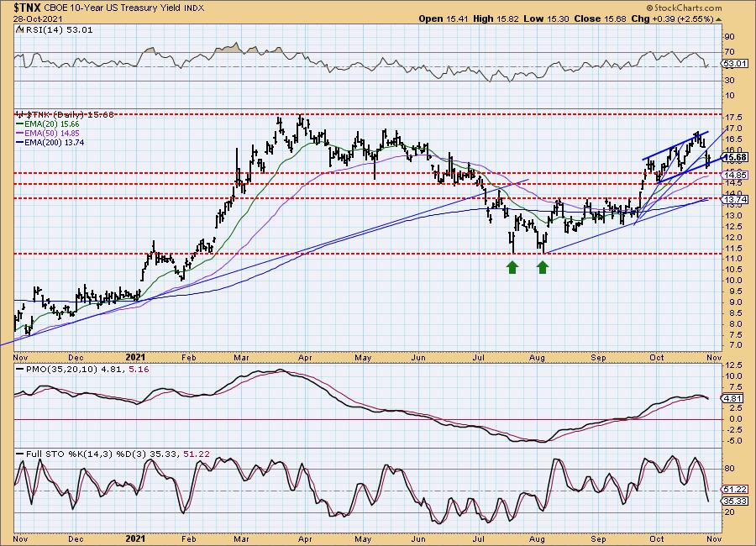The height and width of the screenshot is (546, 756).
Task: Open the StockCharts.com copyright link
Action: point(683,8)
